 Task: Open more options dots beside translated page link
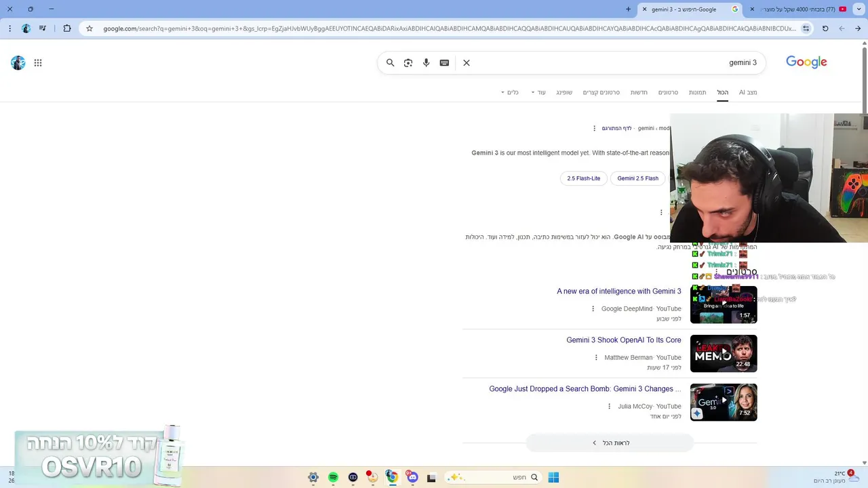point(595,128)
